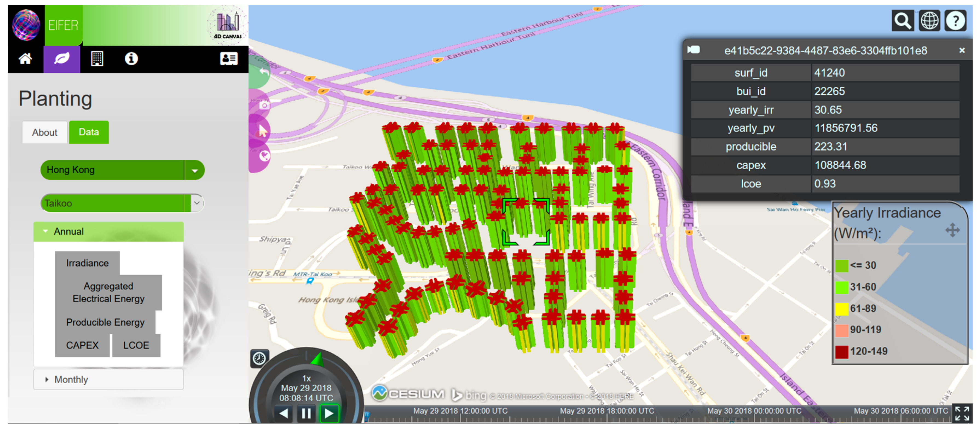Click the EIFER globe logo

[x=26, y=25]
